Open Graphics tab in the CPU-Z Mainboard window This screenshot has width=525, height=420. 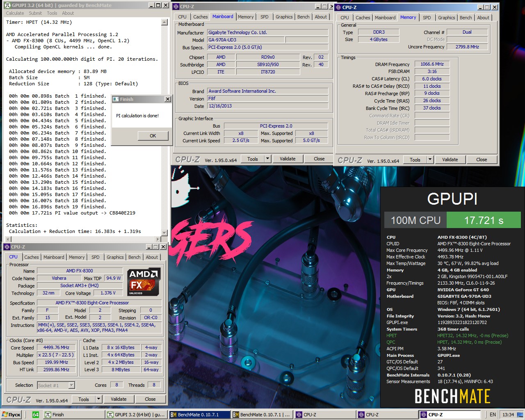(x=284, y=17)
